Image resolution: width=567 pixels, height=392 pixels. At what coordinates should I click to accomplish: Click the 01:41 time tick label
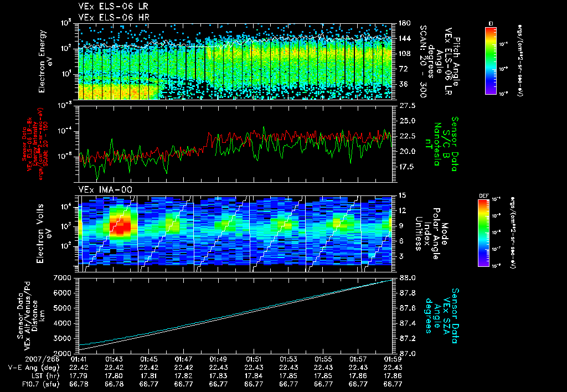coord(79,359)
